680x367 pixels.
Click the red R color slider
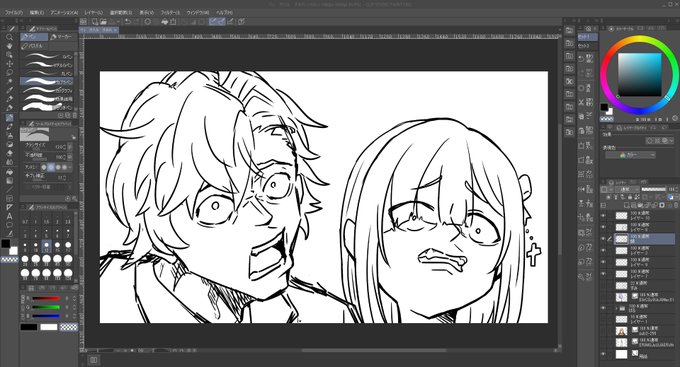click(46, 298)
